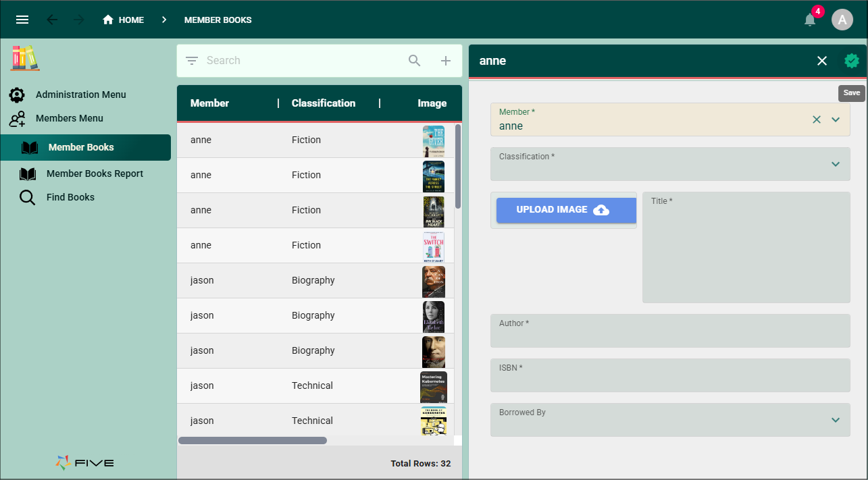
Task: Select the Elizabeth Taylor biography cover
Action: (x=434, y=316)
